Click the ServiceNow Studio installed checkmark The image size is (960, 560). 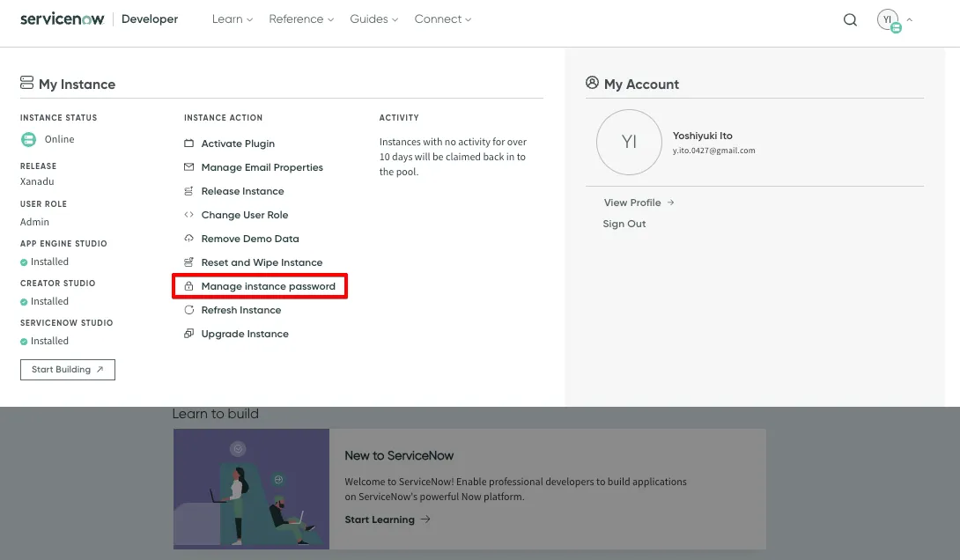coord(24,342)
